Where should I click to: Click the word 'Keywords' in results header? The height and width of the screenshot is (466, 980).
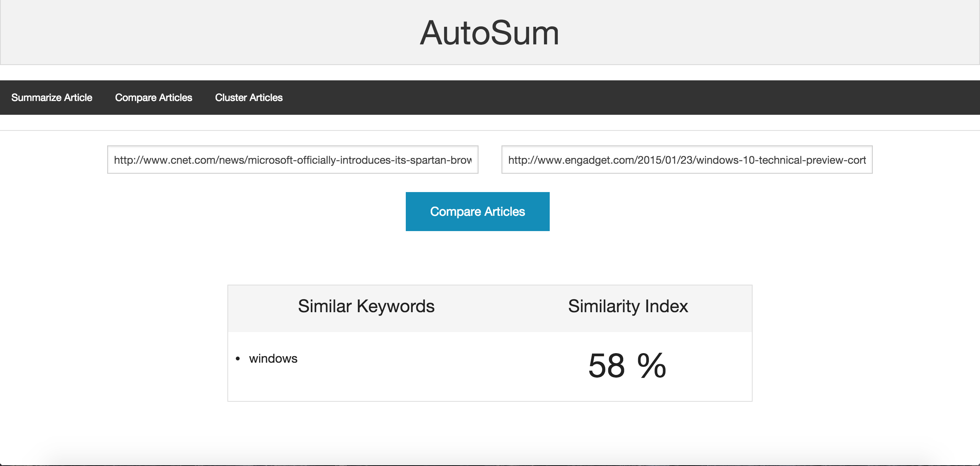tap(395, 306)
